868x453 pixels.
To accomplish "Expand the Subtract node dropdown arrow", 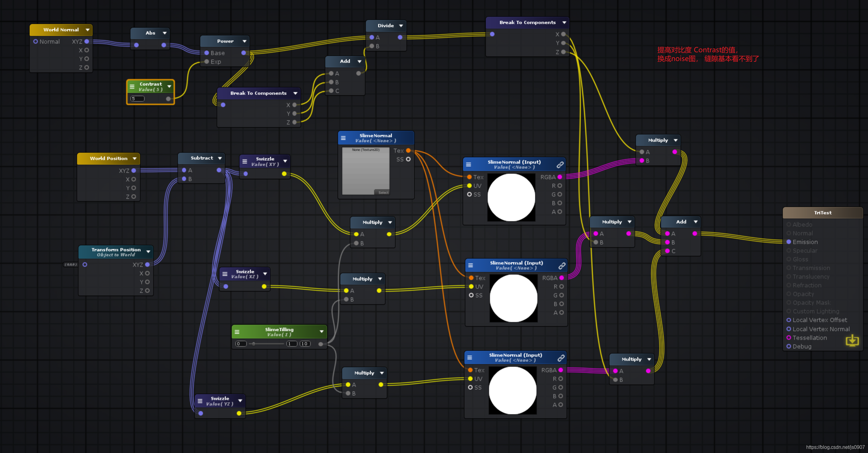I will point(220,158).
